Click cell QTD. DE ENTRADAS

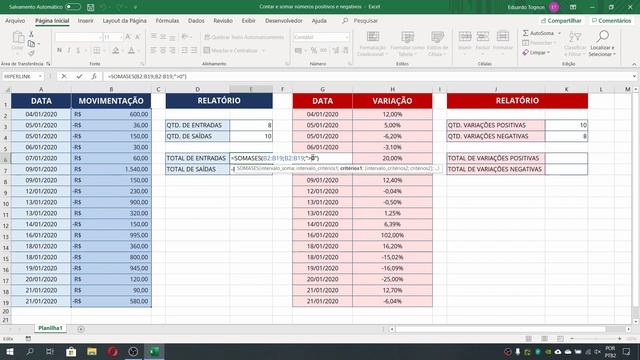[x=198, y=125]
